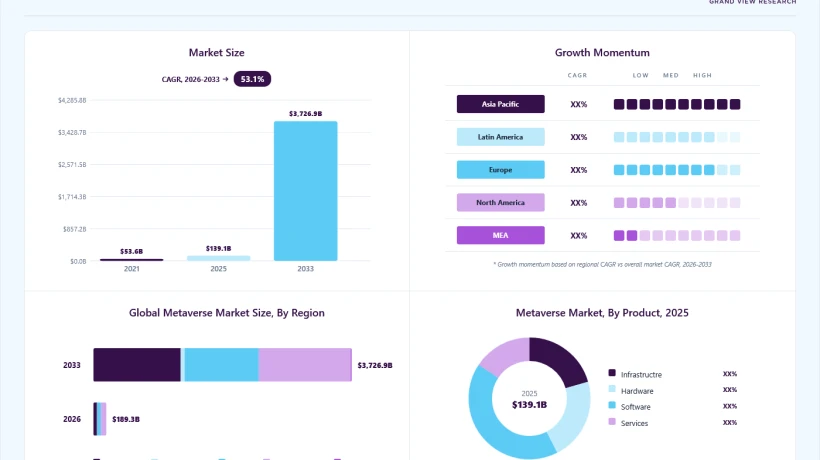Click the $4,285.4B y-axis label

pyautogui.click(x=72, y=100)
